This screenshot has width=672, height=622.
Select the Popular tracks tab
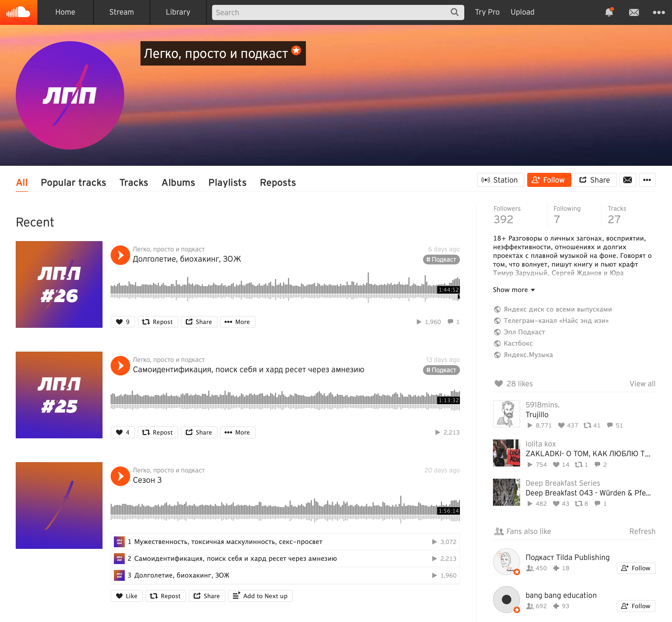point(73,182)
